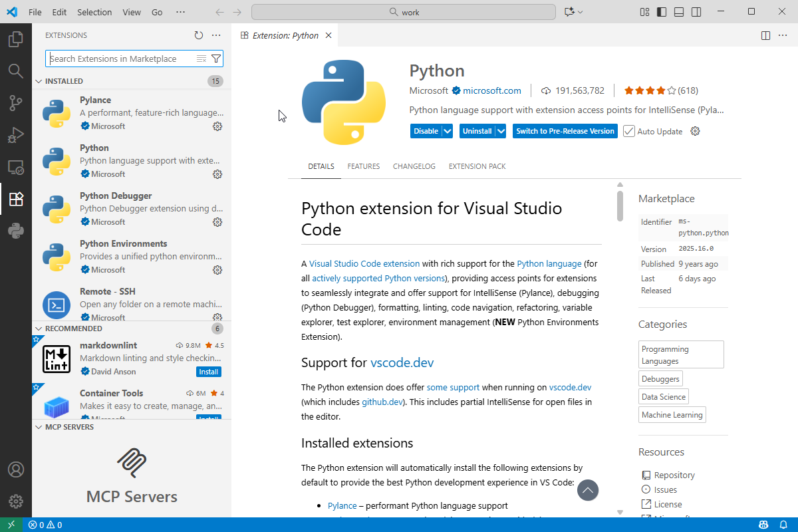Image resolution: width=798 pixels, height=532 pixels.
Task: Collapse the Installed extensions section
Action: point(39,81)
